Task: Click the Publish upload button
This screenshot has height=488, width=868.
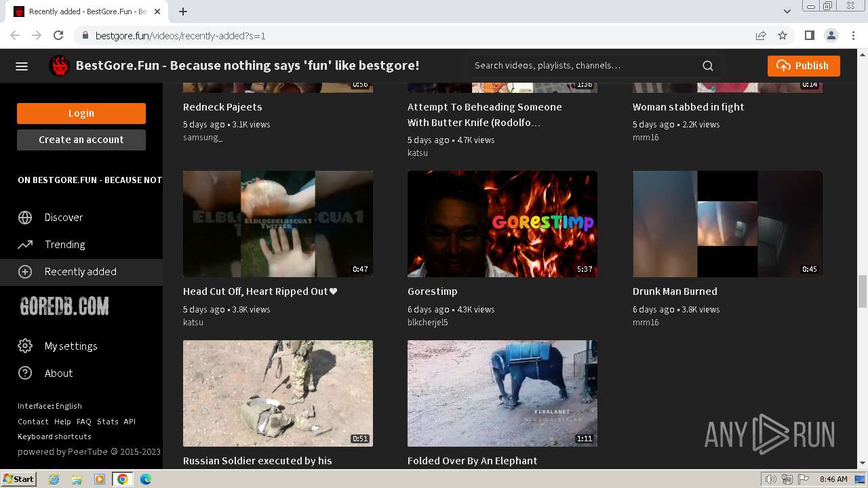Action: (804, 66)
